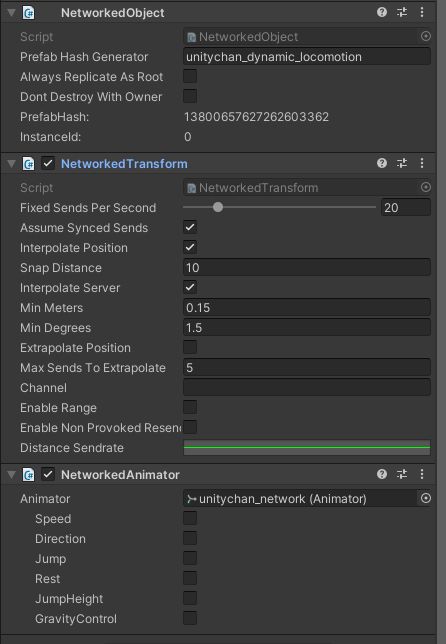Click the Snap Distance input field
The width and height of the screenshot is (446, 644).
[307, 268]
